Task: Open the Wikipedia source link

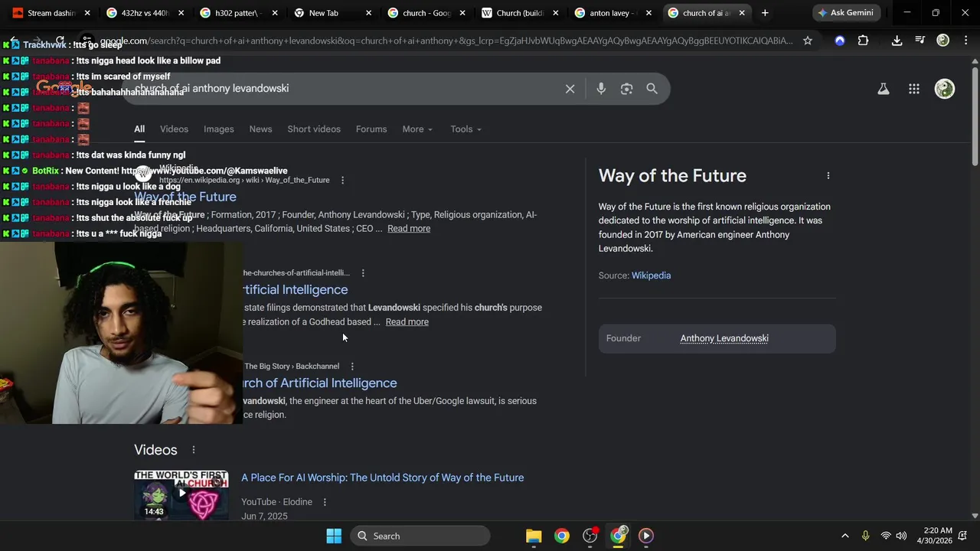Action: (x=651, y=275)
